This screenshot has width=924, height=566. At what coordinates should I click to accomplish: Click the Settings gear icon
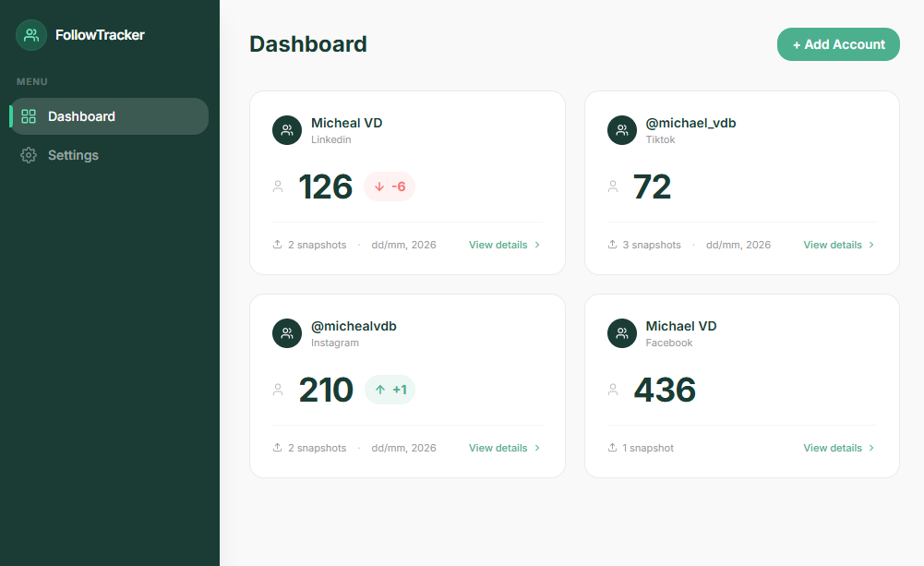[x=29, y=155]
